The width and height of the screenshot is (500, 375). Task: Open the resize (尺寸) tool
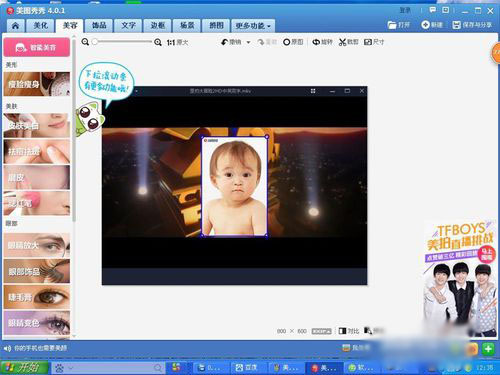374,42
